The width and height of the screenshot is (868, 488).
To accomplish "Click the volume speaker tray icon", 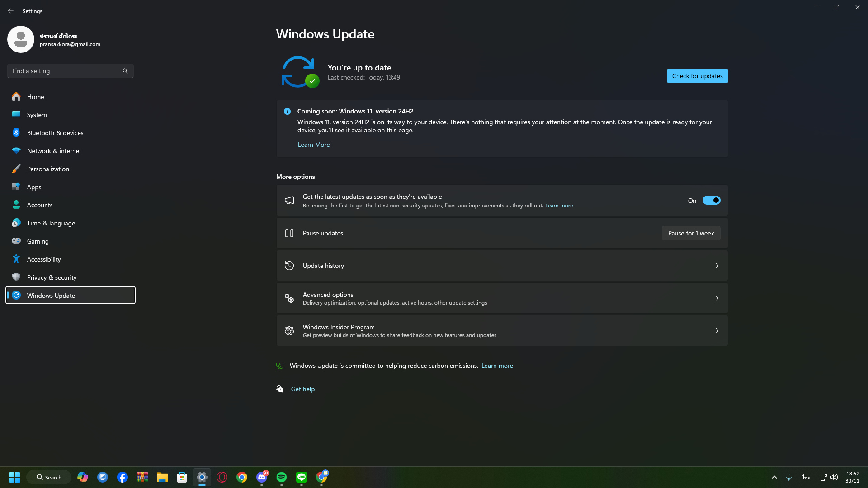I will click(x=834, y=477).
